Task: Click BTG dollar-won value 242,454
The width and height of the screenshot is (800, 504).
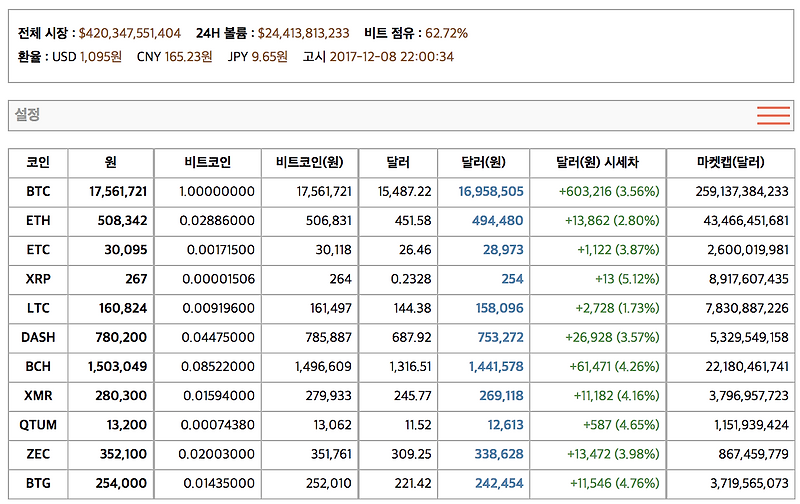Action: pos(499,483)
